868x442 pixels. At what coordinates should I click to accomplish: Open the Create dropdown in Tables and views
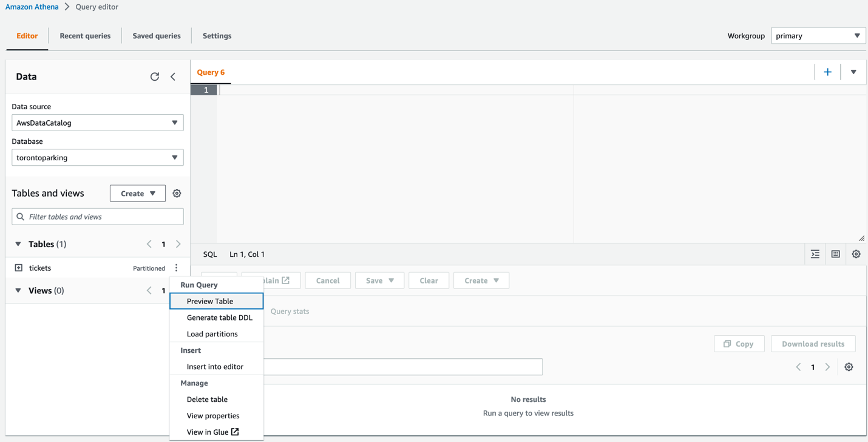pyautogui.click(x=138, y=193)
